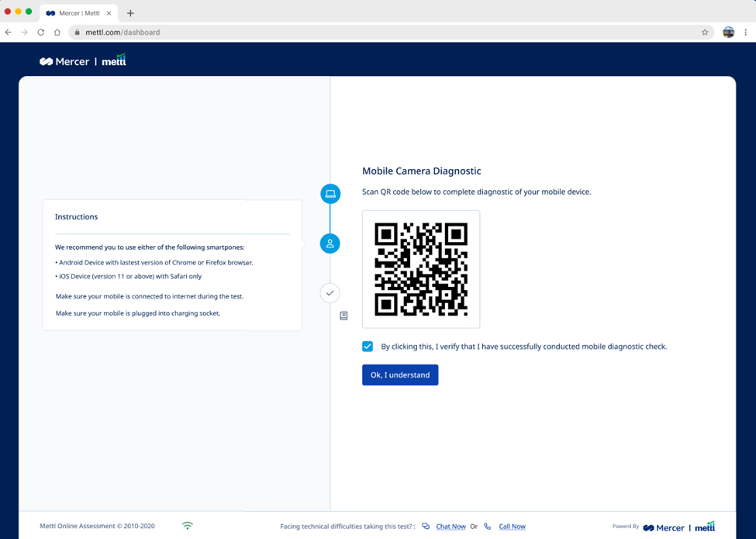Click the yellow macOS minimize window button
Screen dimensions: 756x539
(19, 11)
